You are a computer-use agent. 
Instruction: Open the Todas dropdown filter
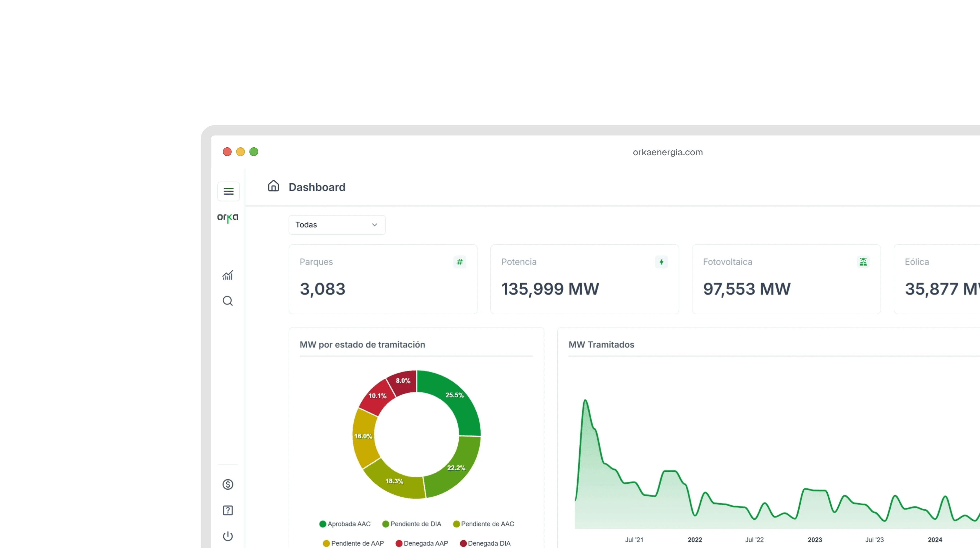(337, 225)
